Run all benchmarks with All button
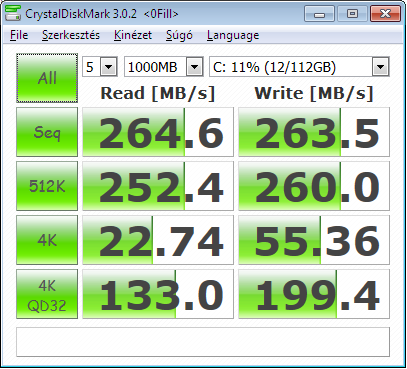Viewport: 407px width, 369px height. 47,78
